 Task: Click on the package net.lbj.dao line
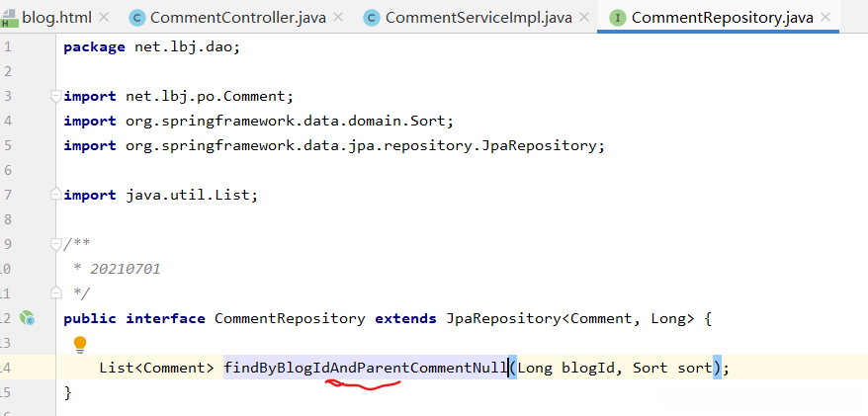152,47
